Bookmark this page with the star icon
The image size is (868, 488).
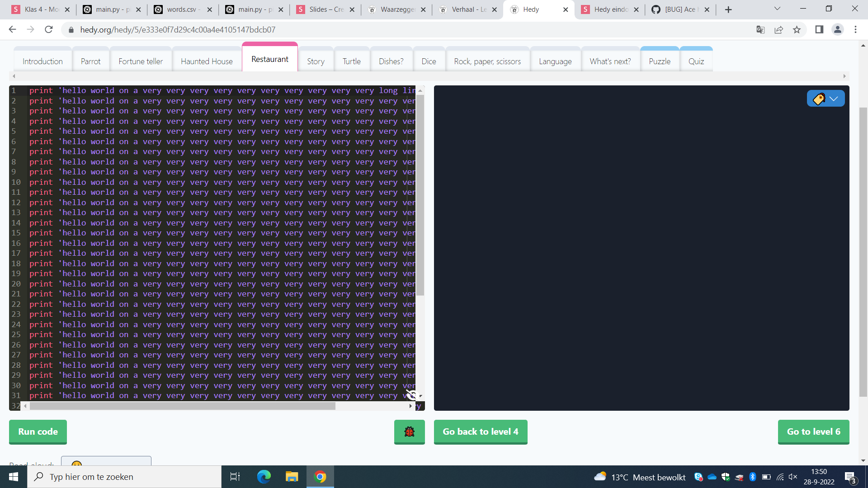[797, 30]
